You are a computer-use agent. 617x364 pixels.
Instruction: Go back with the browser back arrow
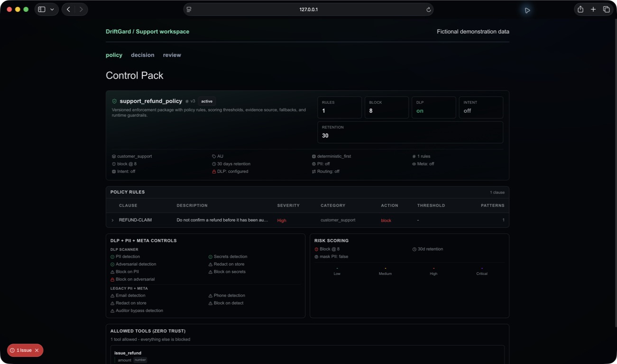pyautogui.click(x=69, y=9)
